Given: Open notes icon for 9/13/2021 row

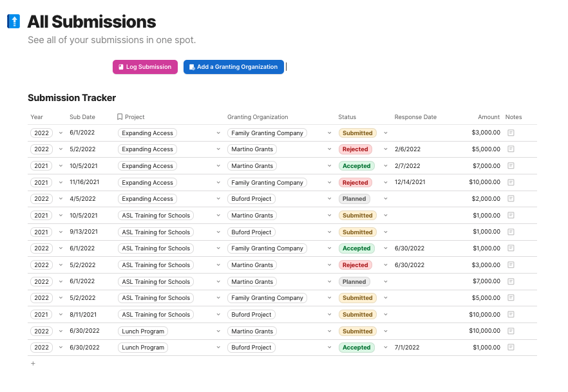Looking at the screenshot, I should coord(511,232).
